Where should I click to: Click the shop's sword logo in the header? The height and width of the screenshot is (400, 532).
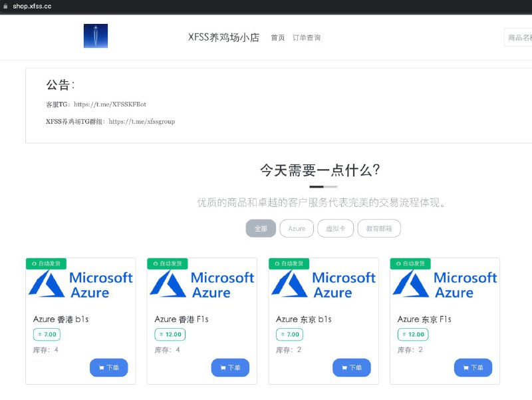pos(95,35)
